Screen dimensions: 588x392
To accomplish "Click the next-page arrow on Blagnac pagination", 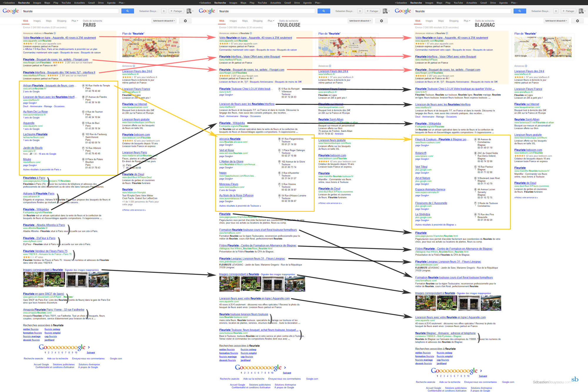I will tap(481, 371).
